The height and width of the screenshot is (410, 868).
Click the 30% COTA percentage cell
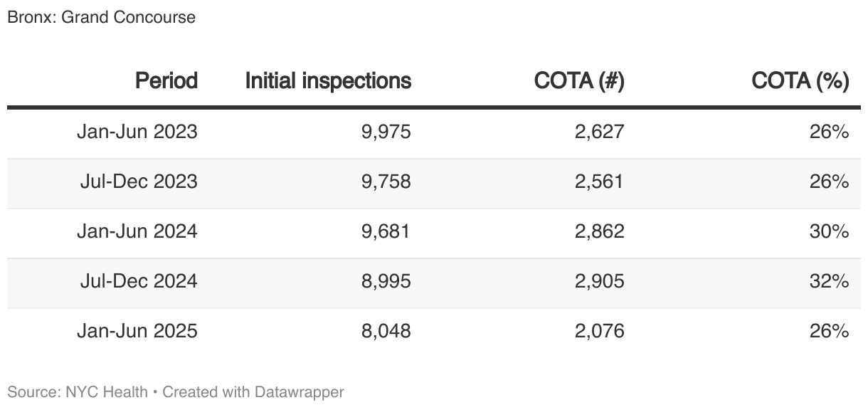pos(831,232)
